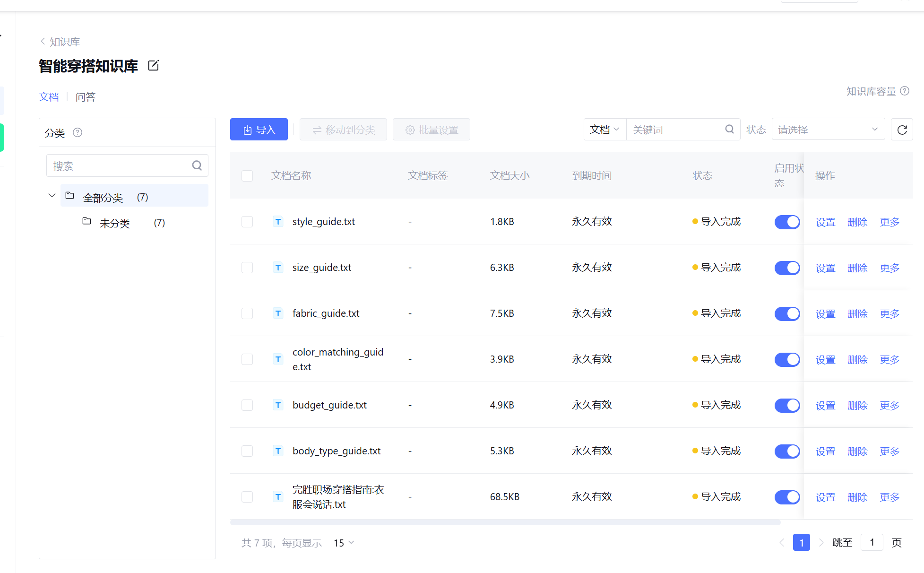This screenshot has height=573, width=924.
Task: Select all documents with header checkbox
Action: pos(247,176)
